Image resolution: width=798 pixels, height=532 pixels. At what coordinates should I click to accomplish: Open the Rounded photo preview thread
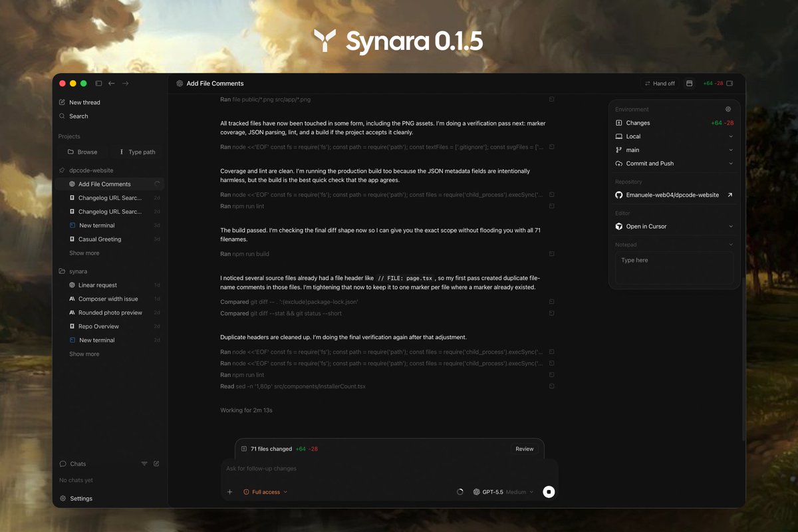(x=110, y=313)
